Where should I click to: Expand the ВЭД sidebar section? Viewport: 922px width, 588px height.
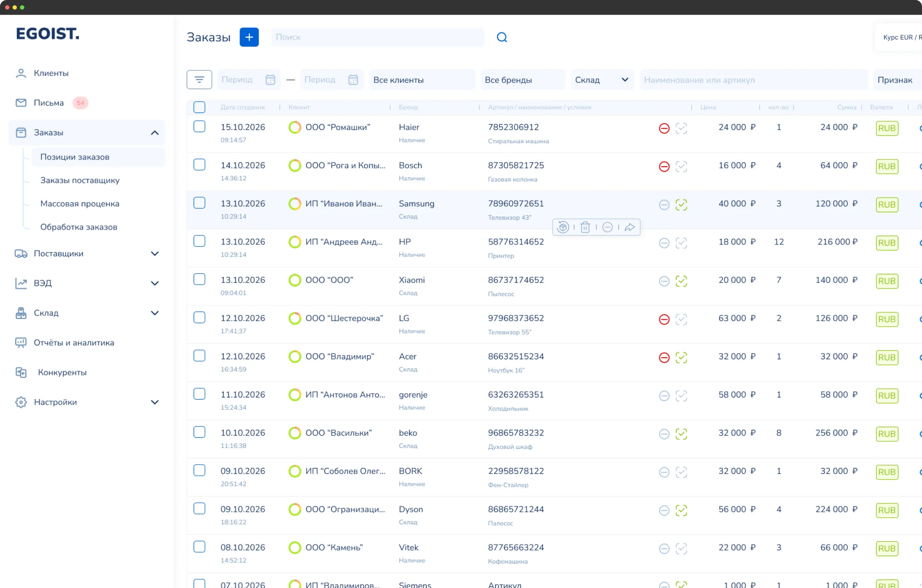pyautogui.click(x=154, y=284)
